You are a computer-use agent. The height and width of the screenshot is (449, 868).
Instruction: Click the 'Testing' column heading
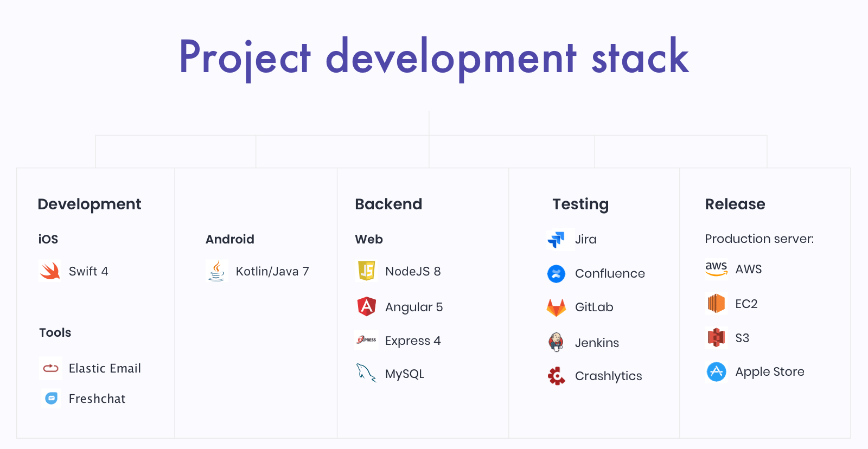[580, 204]
